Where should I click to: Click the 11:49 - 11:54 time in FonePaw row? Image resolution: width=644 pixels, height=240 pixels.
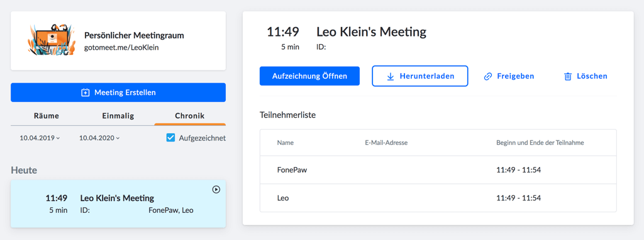[519, 170]
